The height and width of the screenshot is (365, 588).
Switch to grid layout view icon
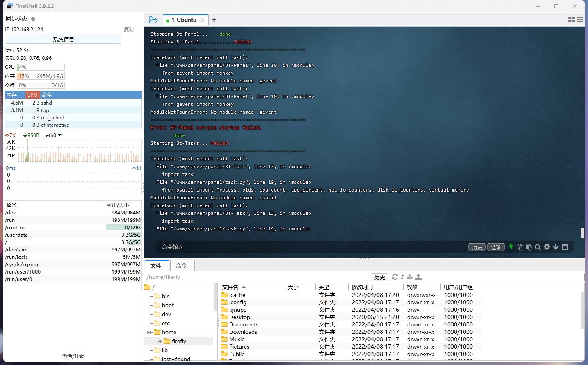(x=572, y=19)
